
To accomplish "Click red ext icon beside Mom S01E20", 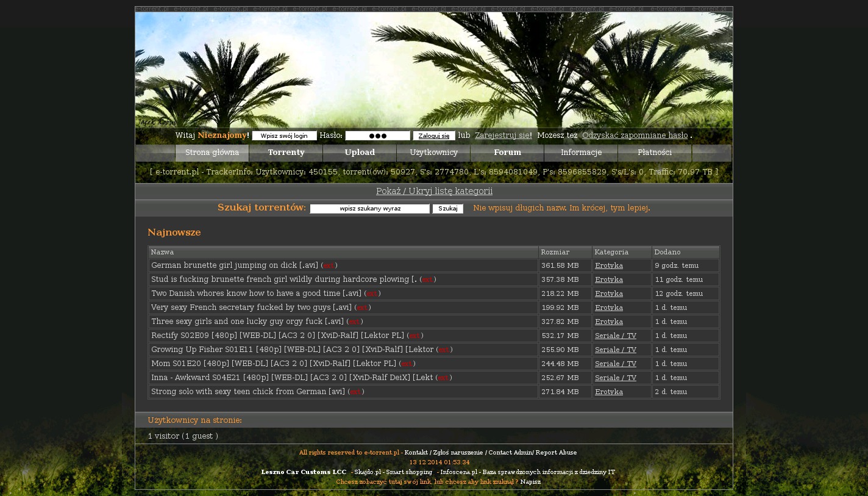I will coord(407,364).
